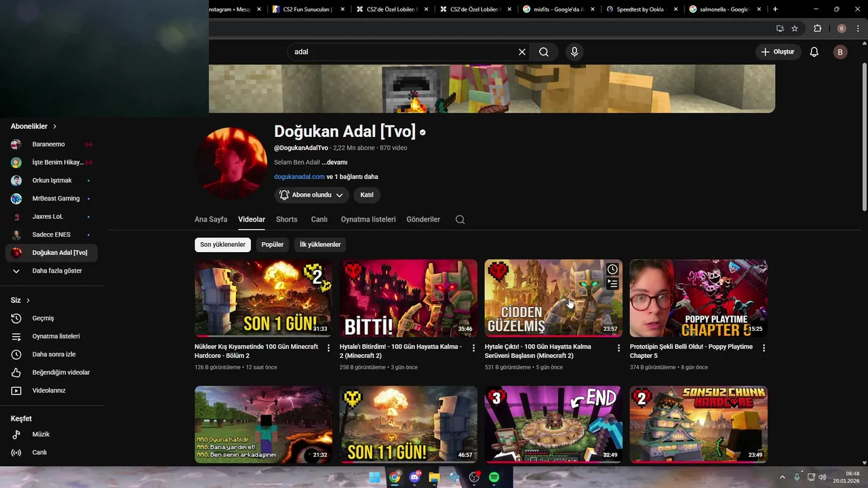Click the magnifier search button

[x=544, y=52]
